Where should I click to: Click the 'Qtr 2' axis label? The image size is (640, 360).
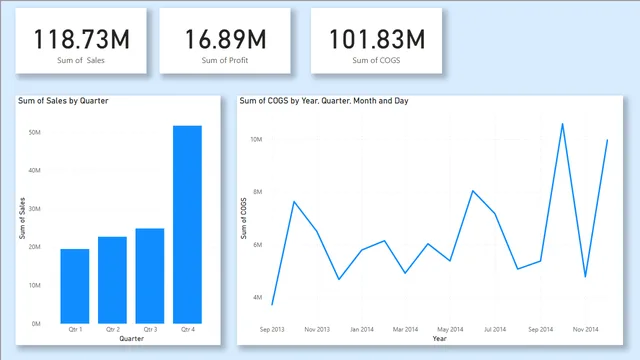tap(113, 329)
